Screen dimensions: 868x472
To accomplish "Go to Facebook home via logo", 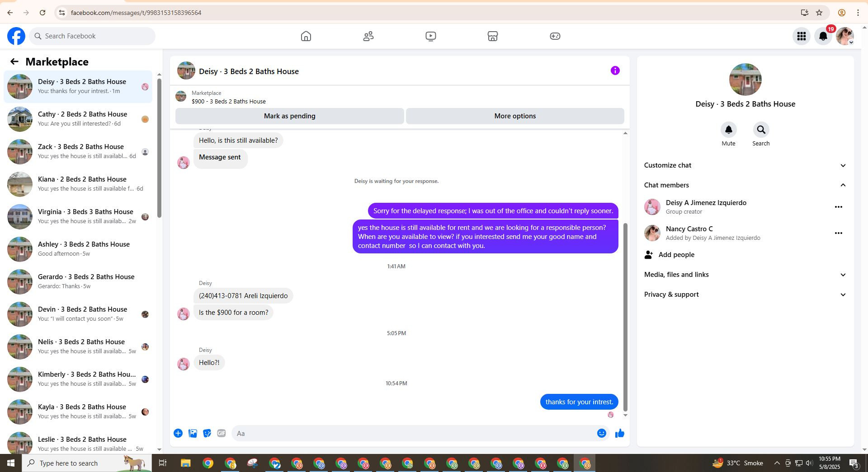I will coord(16,36).
